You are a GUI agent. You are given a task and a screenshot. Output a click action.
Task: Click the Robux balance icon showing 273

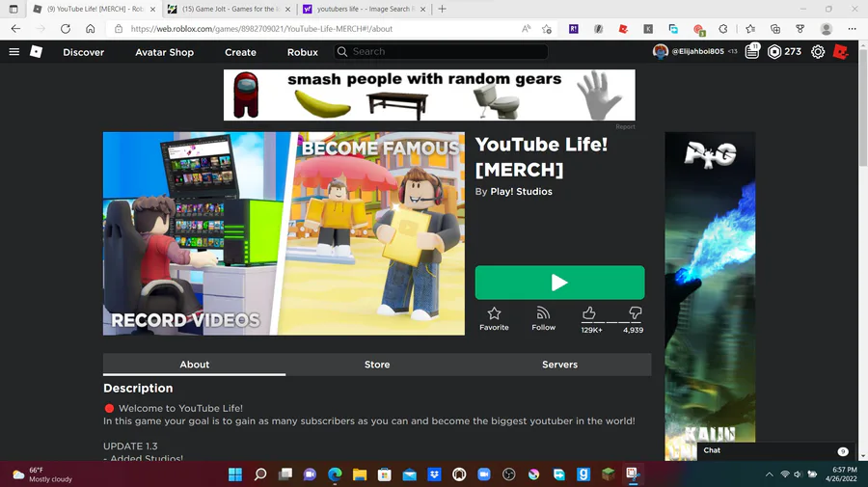(774, 51)
